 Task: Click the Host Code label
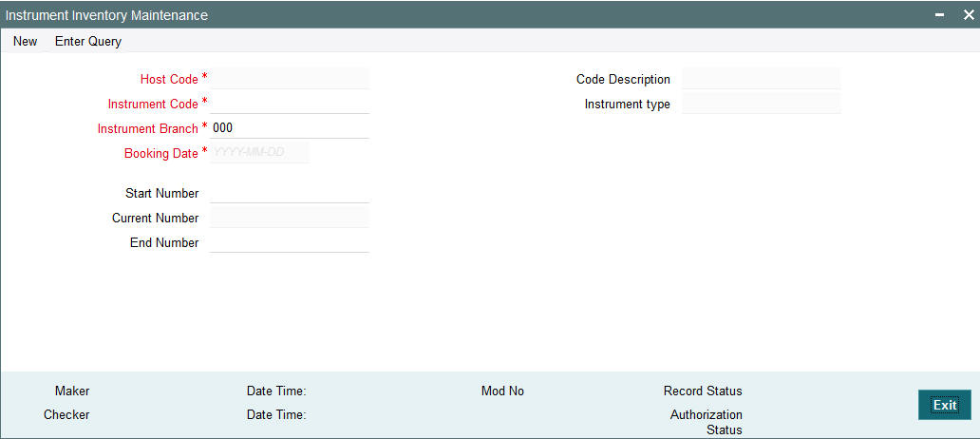pos(169,80)
